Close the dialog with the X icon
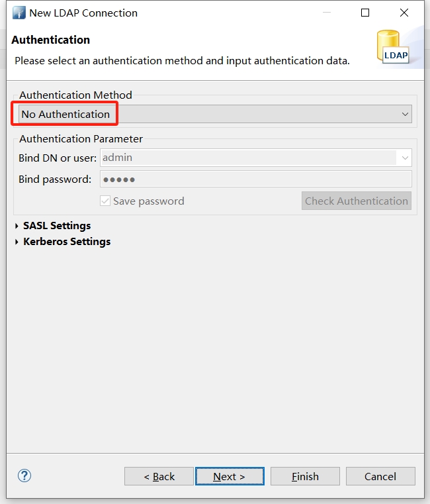Screen dimensions: 430x504 (x=404, y=13)
